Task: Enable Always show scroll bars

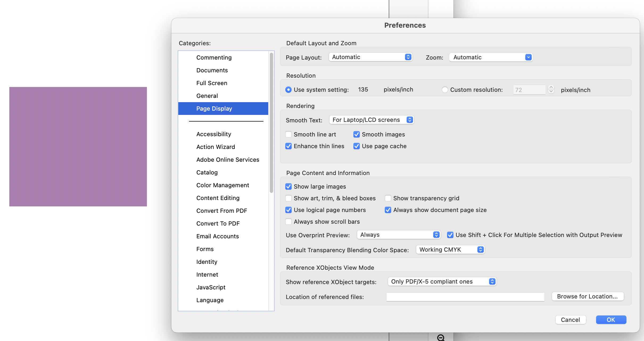Action: [x=288, y=222]
